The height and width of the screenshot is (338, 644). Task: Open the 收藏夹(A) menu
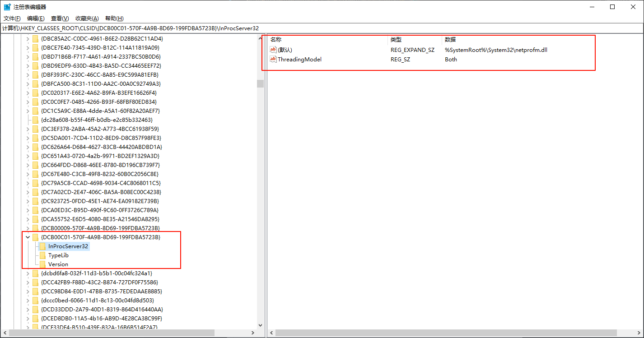click(x=87, y=19)
